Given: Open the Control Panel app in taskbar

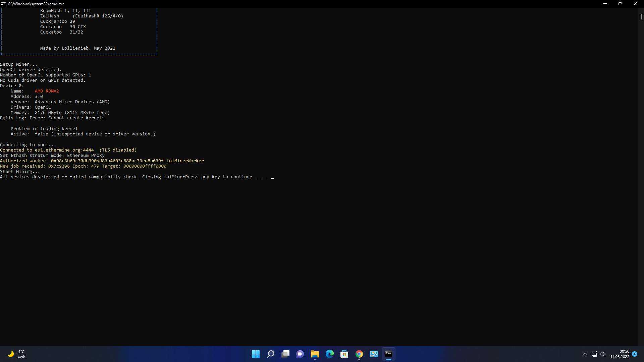Looking at the screenshot, I should coord(374,354).
